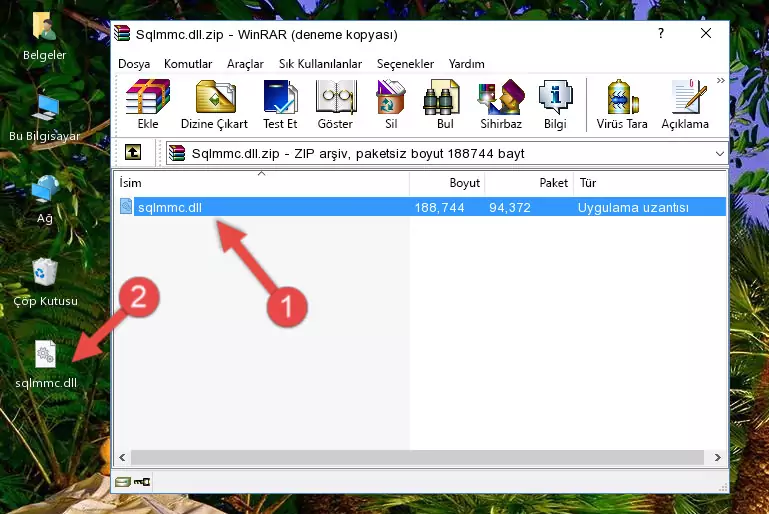
Task: Click the horizontal scrollbar right arrow
Action: click(718, 457)
